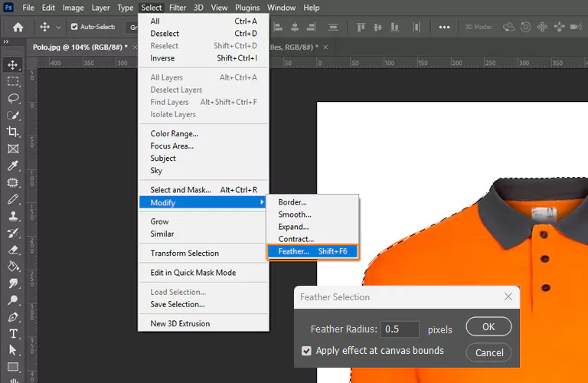Select the Path Selection tool
Image resolution: width=588 pixels, height=383 pixels.
click(x=13, y=350)
